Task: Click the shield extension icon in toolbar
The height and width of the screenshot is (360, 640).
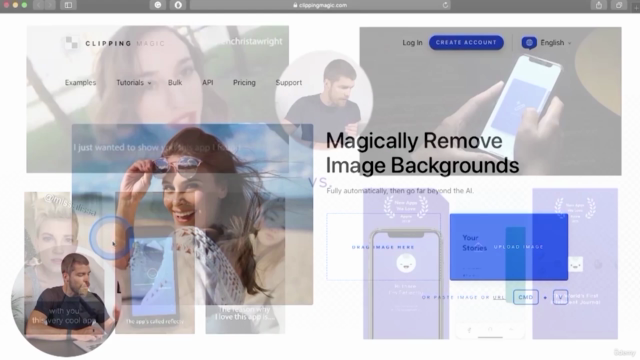Action: [178, 5]
